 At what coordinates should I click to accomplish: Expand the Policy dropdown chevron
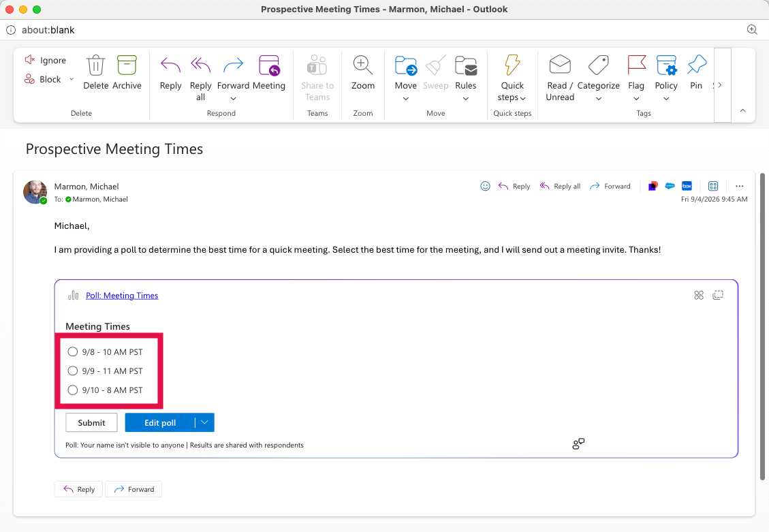click(x=666, y=99)
